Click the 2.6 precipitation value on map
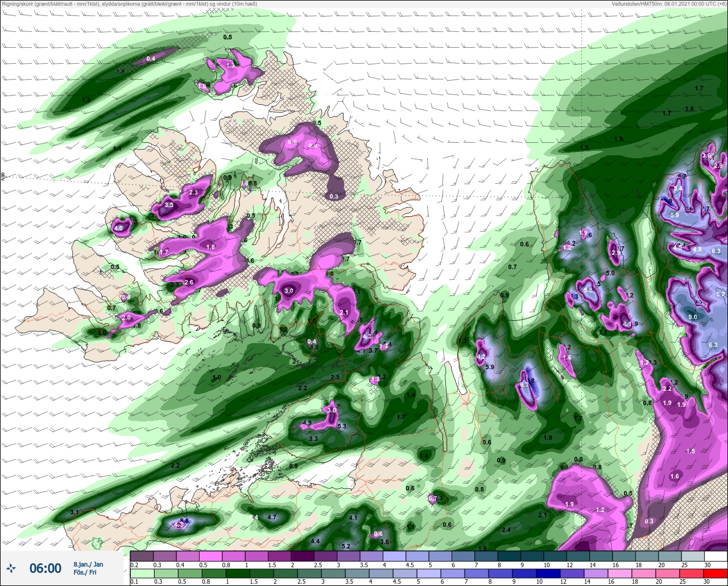Viewport: 728px width, 586px height. pyautogui.click(x=189, y=282)
